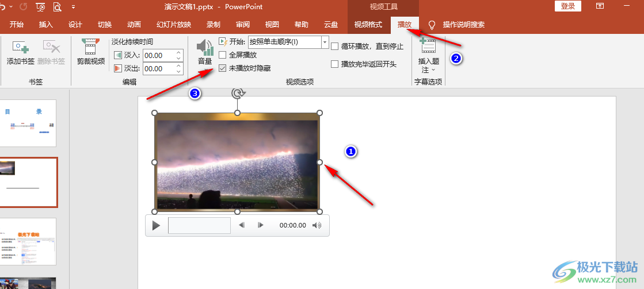The image size is (644, 289).
Task: Click the video seek bar track
Action: point(199,225)
